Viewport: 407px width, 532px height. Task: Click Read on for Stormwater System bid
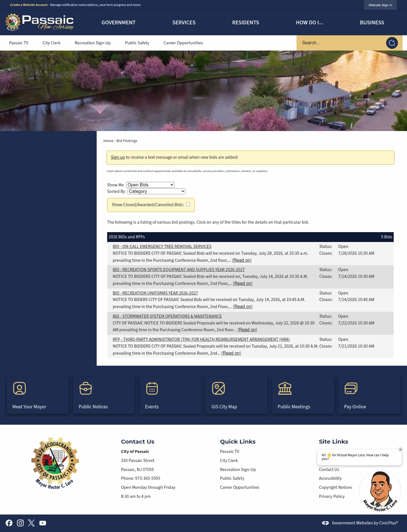[x=247, y=330]
